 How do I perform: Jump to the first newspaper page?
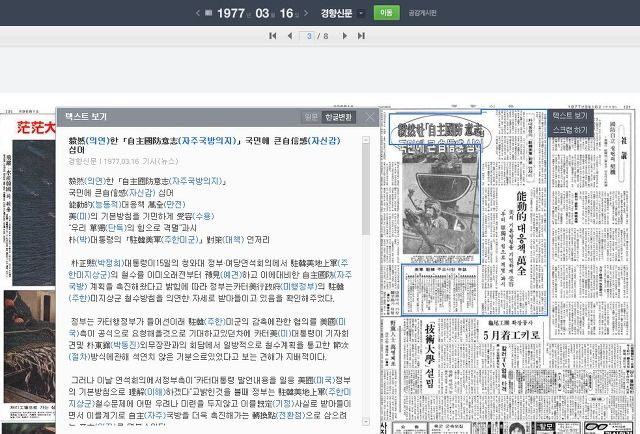[273, 36]
